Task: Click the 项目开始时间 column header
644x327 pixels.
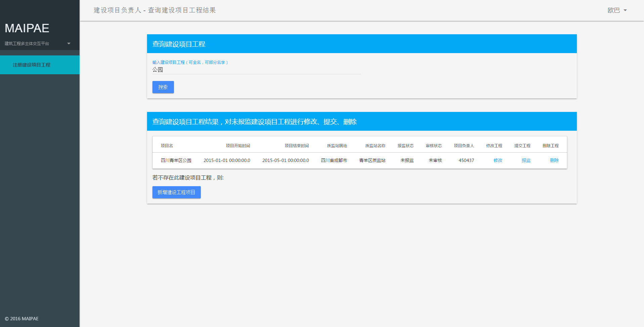Action: (x=238, y=146)
